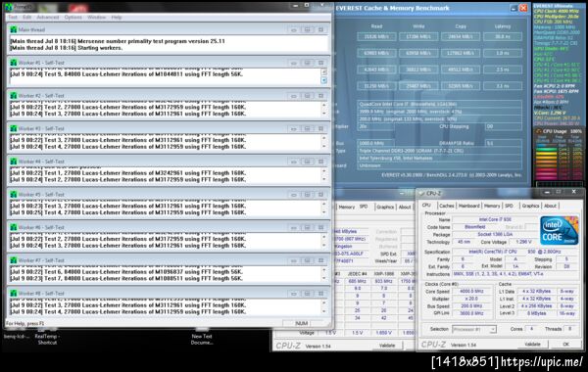Minimize the Worker #4 child window
Screen dimensions: 588x372
pyautogui.click(x=294, y=162)
